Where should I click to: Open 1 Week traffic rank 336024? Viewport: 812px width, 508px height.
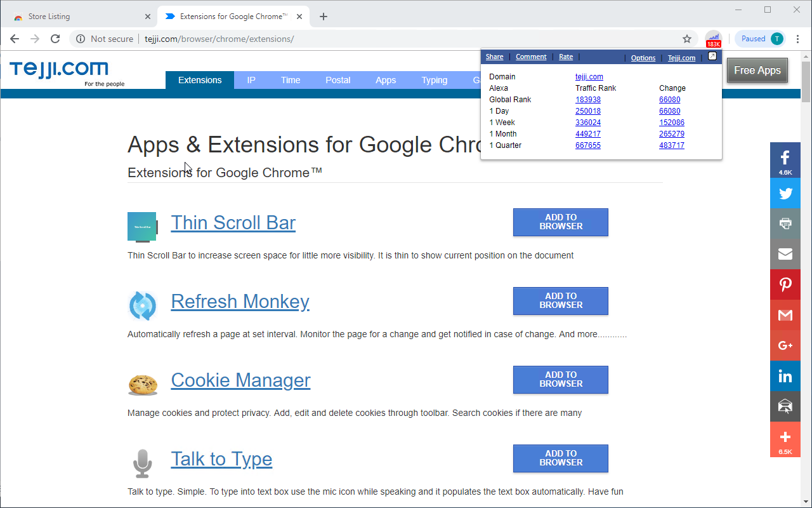pyautogui.click(x=588, y=123)
